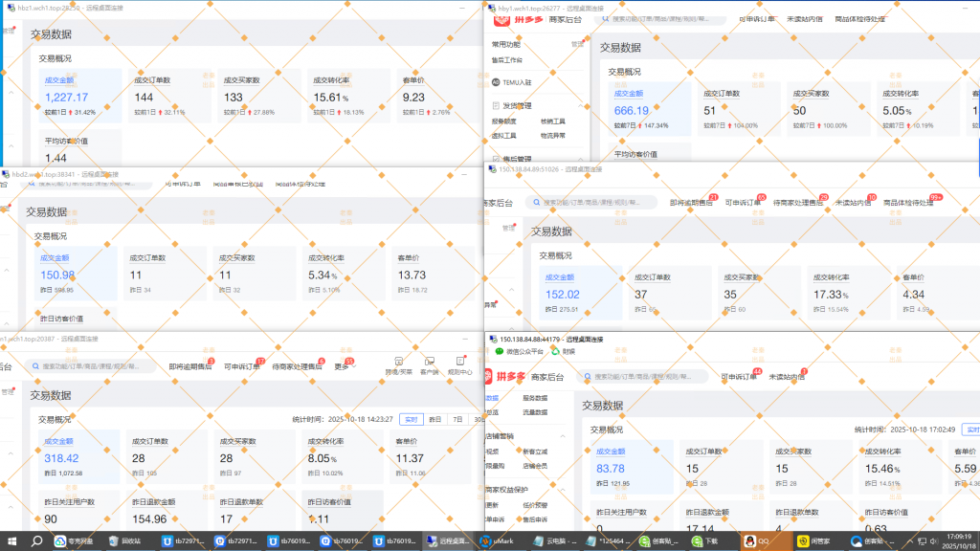
Task: Click the TEMU入驻 sidebar entry
Action: click(517, 82)
